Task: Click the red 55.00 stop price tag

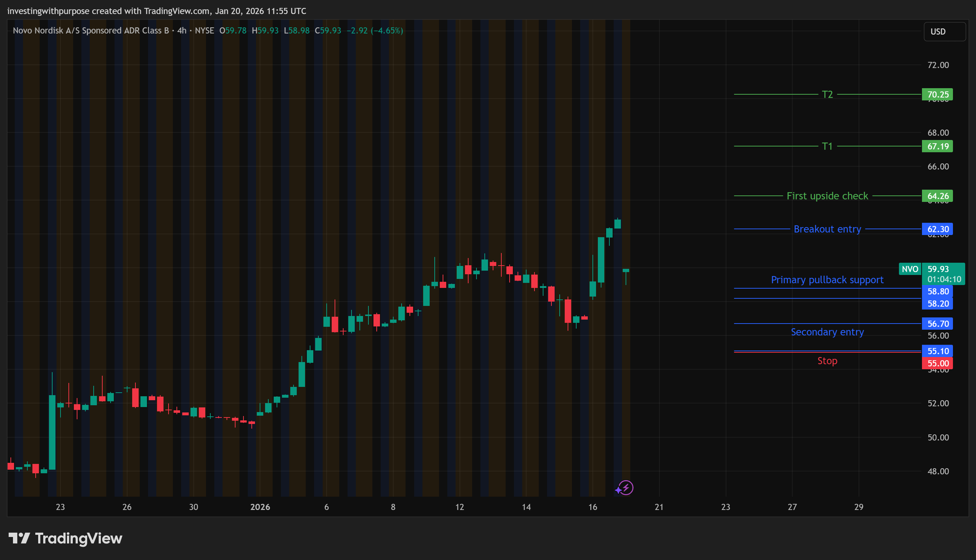Action: [937, 363]
